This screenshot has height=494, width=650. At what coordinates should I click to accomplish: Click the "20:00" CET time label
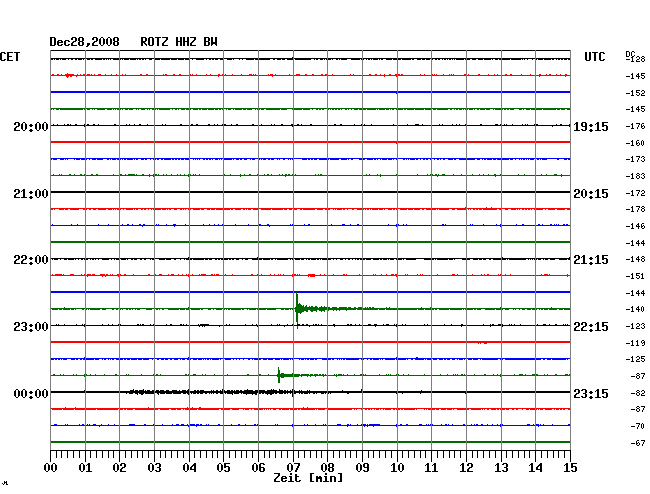[x=31, y=126]
